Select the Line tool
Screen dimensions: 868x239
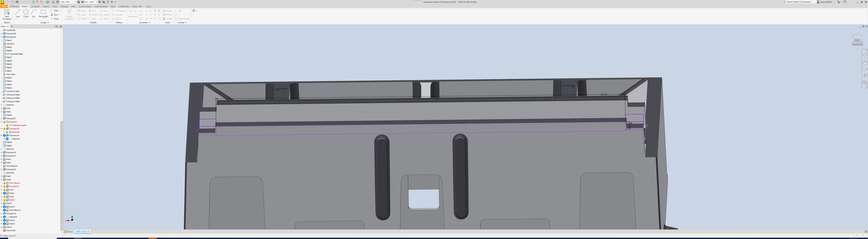pos(18,14)
